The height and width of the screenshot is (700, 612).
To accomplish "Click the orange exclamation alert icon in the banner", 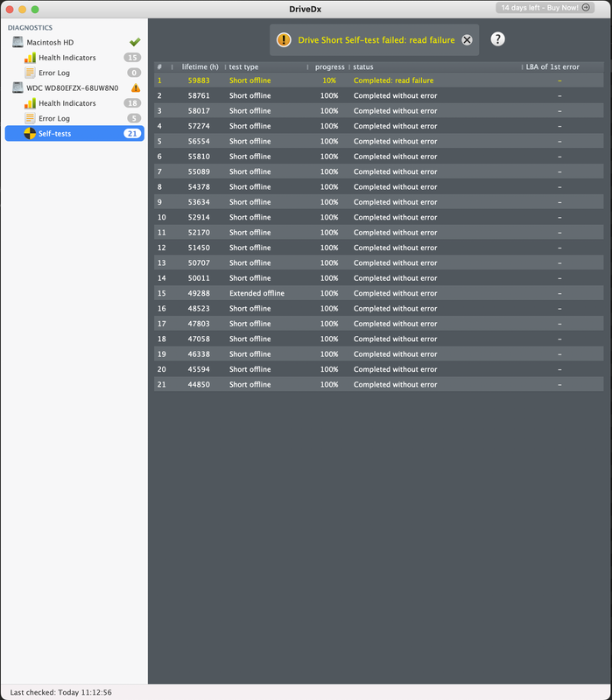I will 284,39.
